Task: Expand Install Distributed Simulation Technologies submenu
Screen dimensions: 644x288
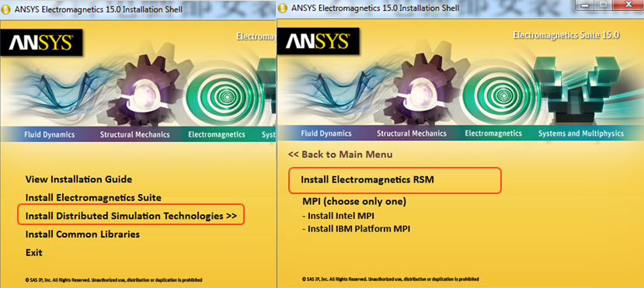Action: 131,216
